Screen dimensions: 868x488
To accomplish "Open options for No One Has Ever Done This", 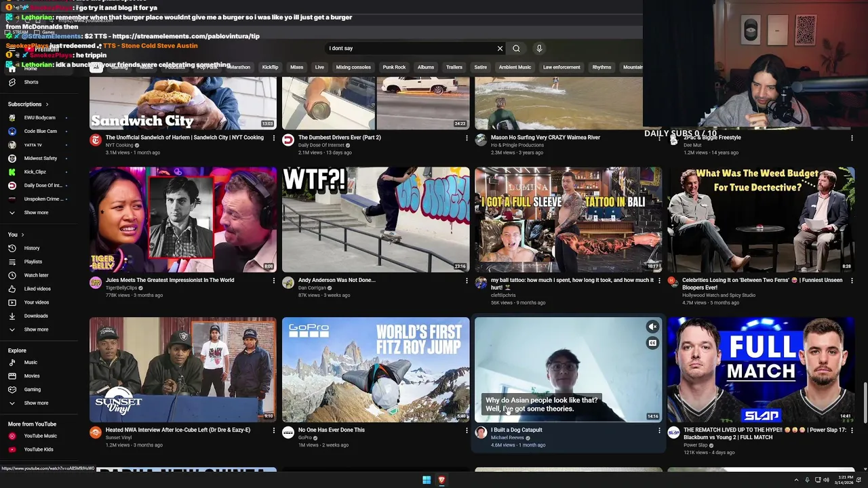I will click(x=467, y=430).
